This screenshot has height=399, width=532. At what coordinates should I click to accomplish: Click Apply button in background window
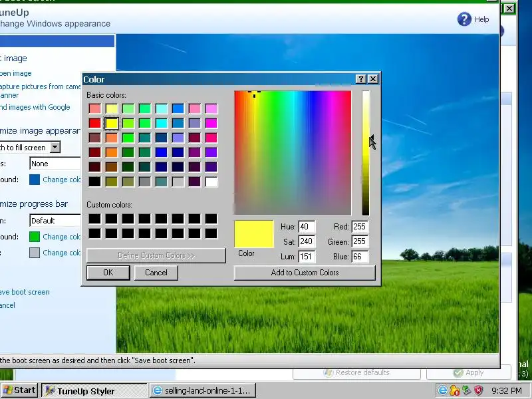pyautogui.click(x=469, y=372)
